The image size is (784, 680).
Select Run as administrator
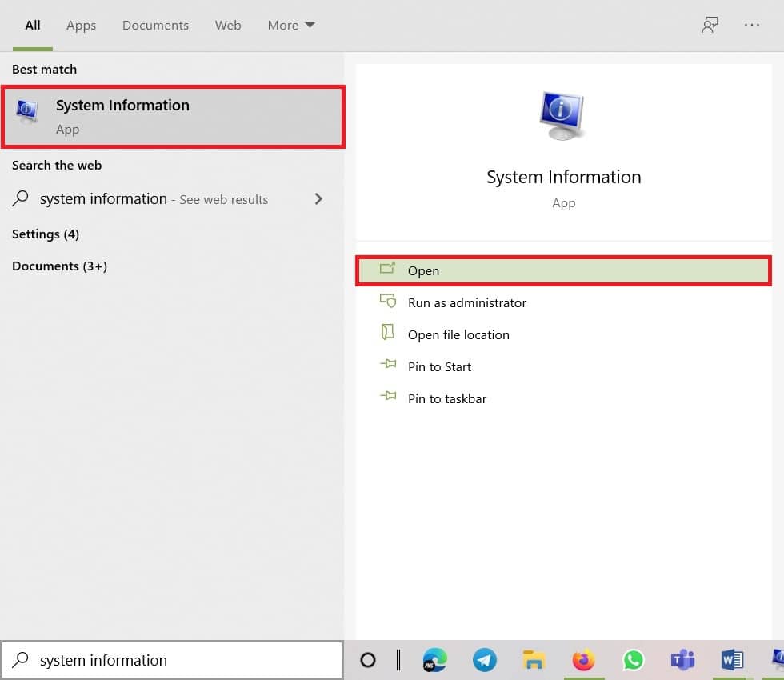466,302
